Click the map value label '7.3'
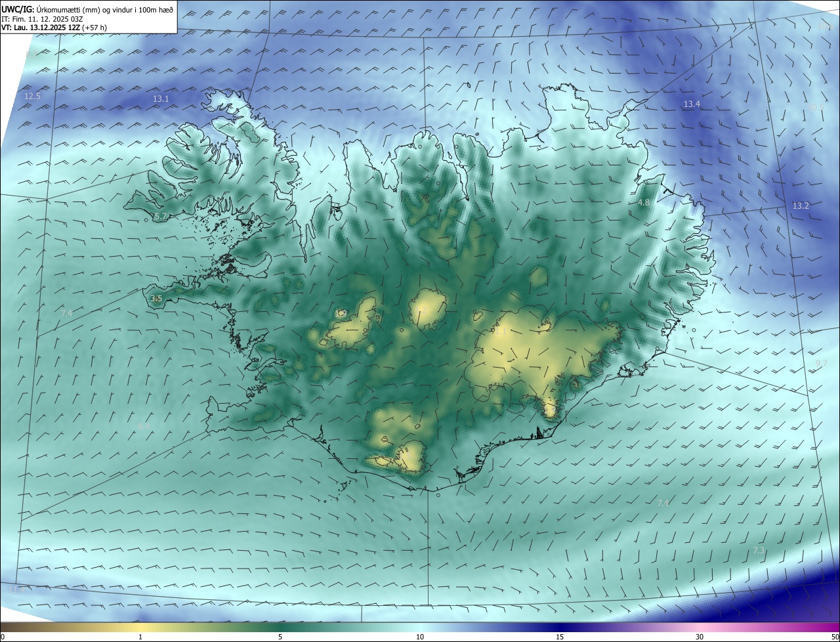Image resolution: width=840 pixels, height=642 pixels. [759, 550]
